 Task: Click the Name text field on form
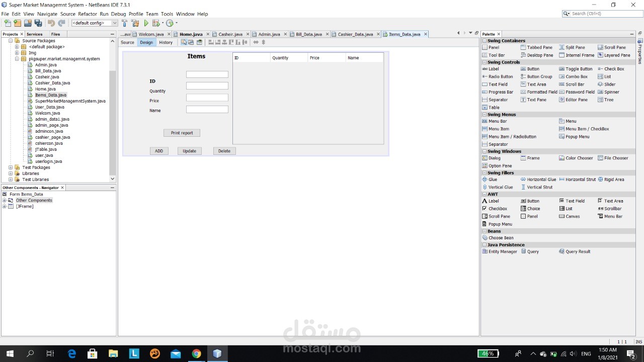click(207, 109)
